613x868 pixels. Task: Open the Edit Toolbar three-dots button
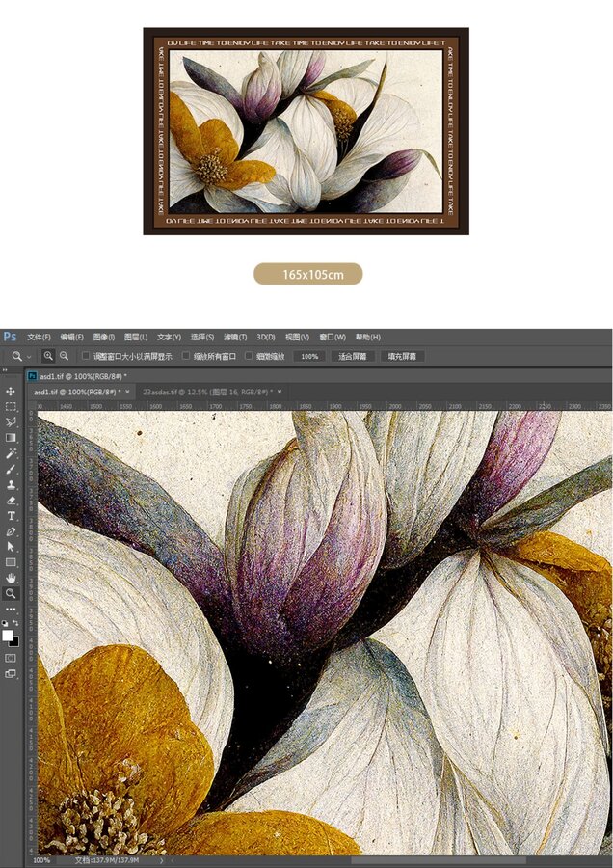point(11,609)
